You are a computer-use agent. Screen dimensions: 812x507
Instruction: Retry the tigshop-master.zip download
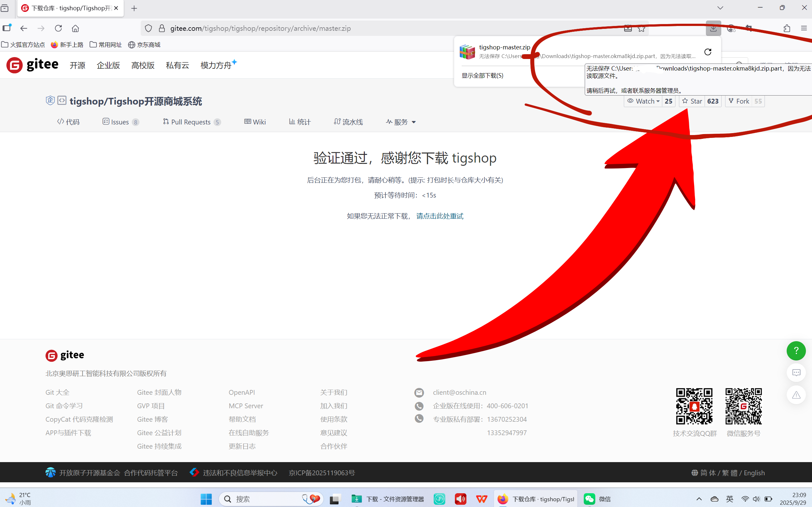tap(707, 52)
